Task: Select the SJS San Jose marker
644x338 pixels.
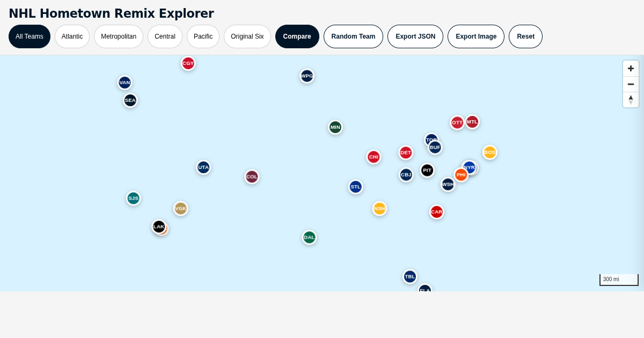Action: point(133,199)
